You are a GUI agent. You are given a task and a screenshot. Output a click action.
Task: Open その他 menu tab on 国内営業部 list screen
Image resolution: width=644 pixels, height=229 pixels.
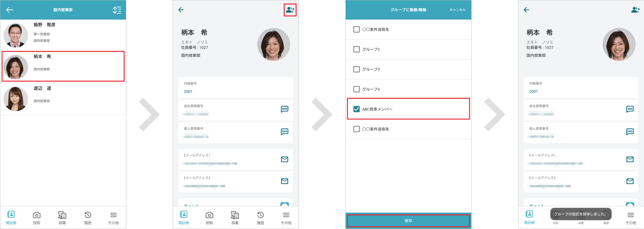tap(113, 218)
